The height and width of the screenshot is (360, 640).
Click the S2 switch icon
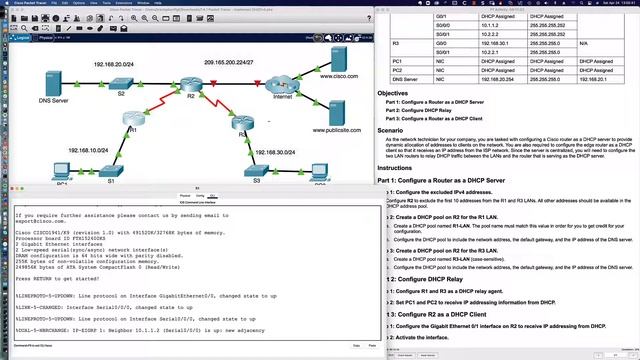pyautogui.click(x=121, y=84)
